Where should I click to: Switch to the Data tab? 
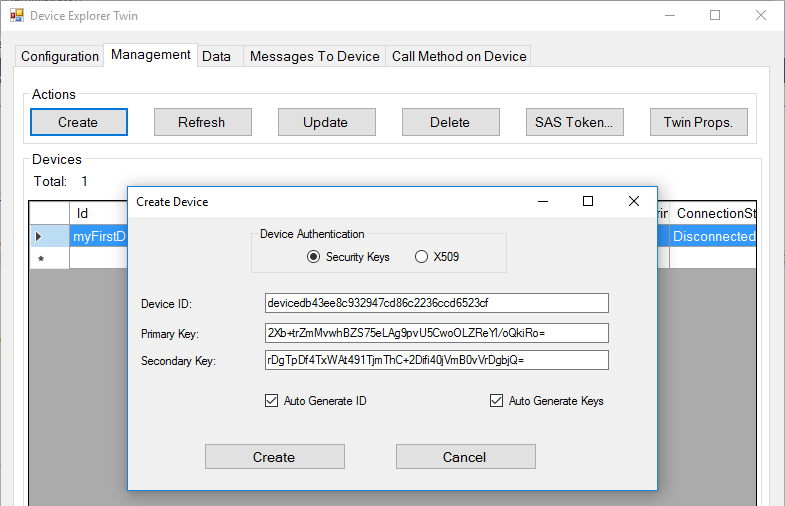click(x=216, y=56)
